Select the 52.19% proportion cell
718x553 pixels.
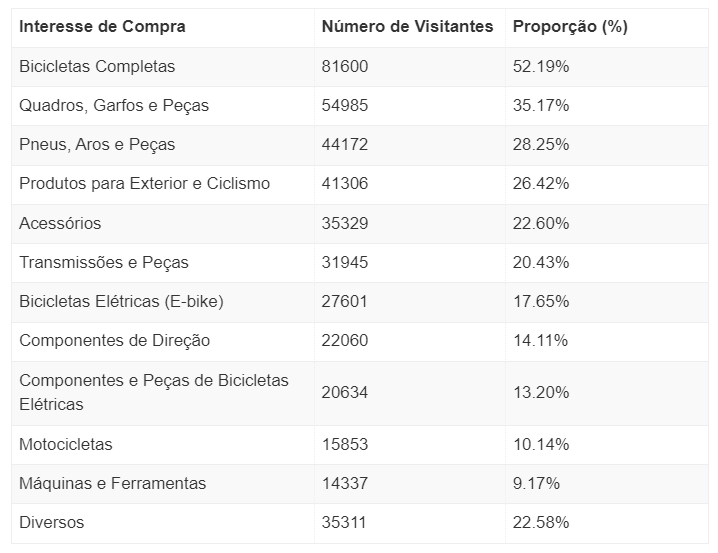[541, 66]
